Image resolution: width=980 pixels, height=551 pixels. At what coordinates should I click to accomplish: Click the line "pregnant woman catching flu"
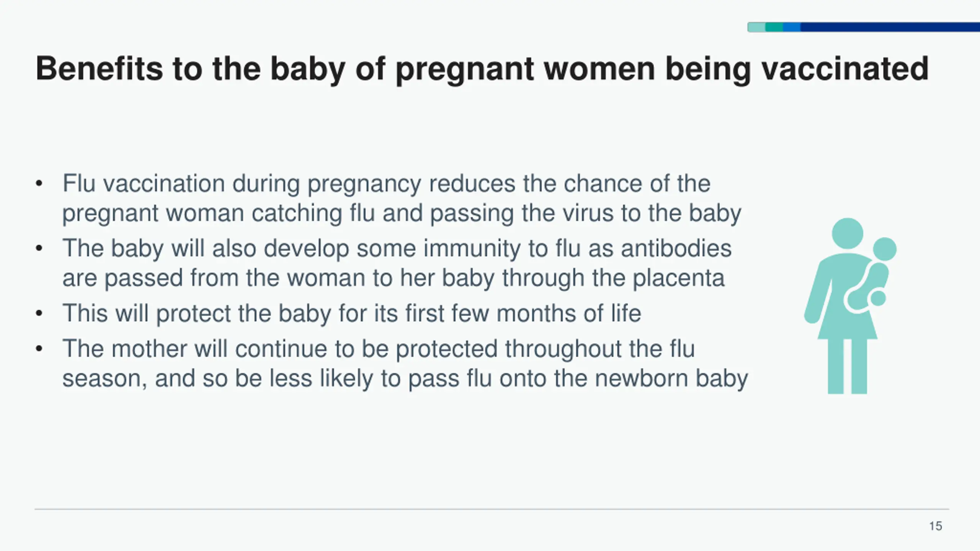(402, 213)
